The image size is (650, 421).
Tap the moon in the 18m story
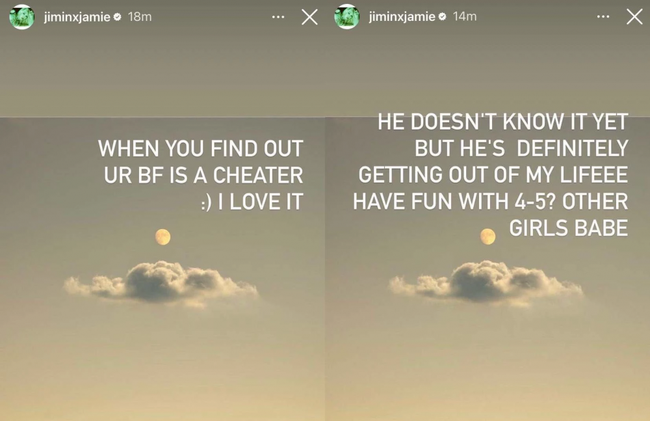coord(163,237)
